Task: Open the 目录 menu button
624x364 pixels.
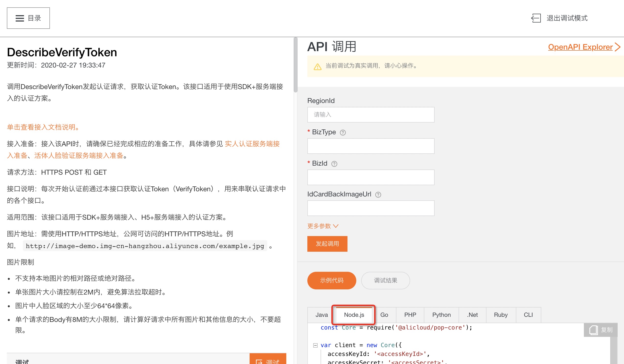Action: click(x=28, y=18)
